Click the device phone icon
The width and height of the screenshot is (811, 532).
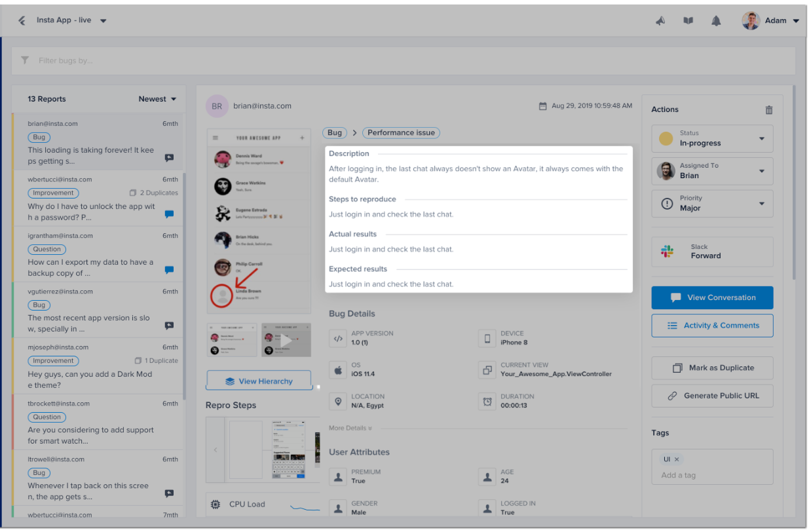[487, 339]
